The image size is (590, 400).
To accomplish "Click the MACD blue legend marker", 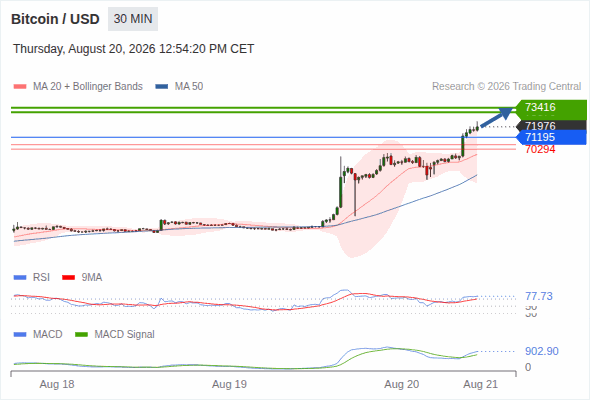I will click(20, 335).
